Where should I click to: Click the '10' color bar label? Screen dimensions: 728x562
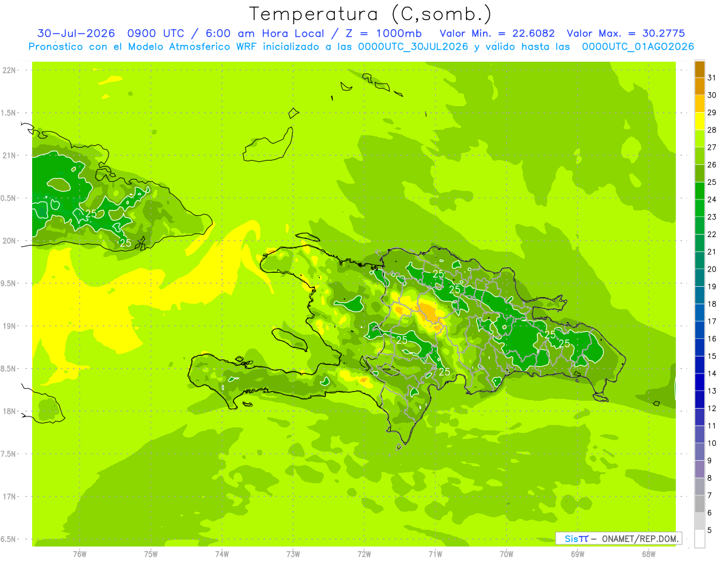coord(712,443)
